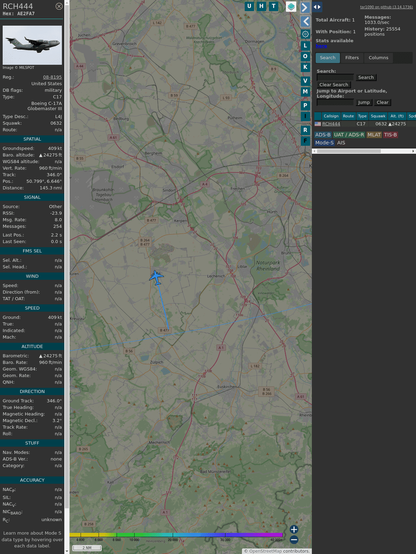The height and width of the screenshot is (554, 416).
Task: Toggle the F map button
Action: coord(305,141)
